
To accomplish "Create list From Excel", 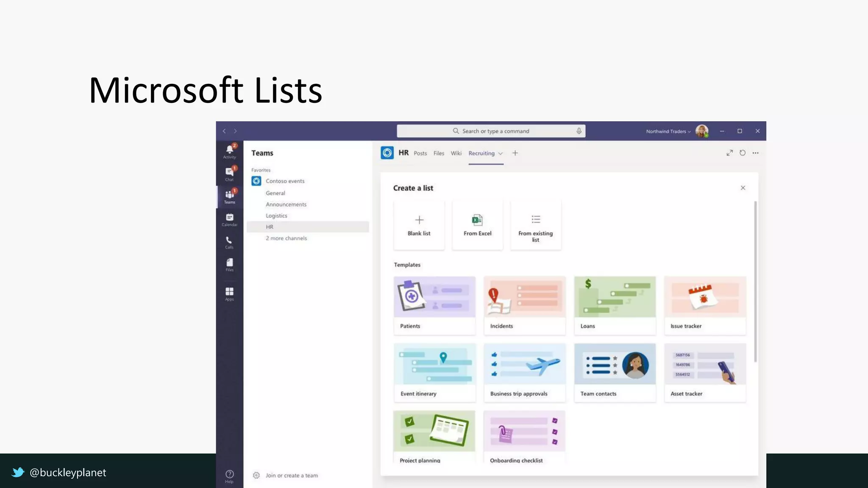I will [x=478, y=225].
